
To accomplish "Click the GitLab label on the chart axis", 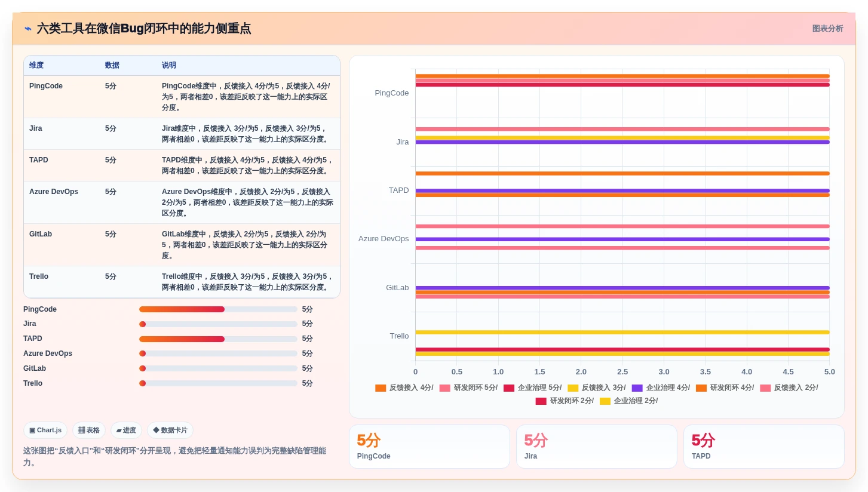I will [397, 288].
